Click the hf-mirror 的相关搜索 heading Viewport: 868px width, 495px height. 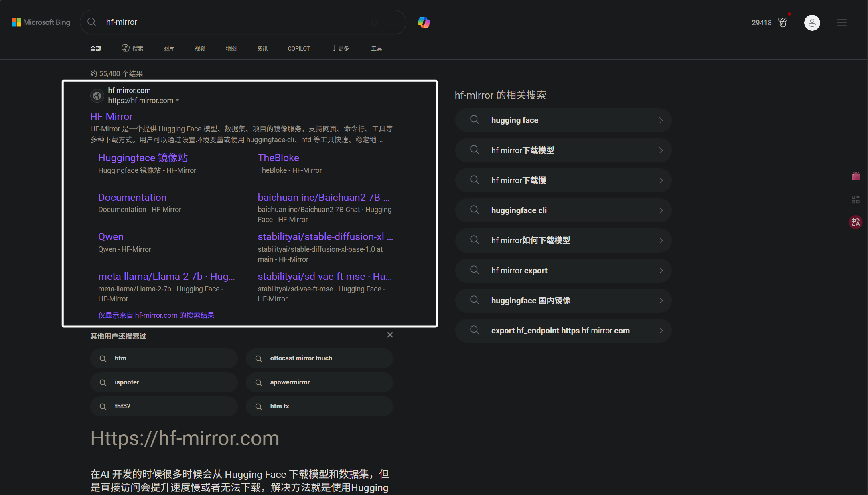[500, 95]
